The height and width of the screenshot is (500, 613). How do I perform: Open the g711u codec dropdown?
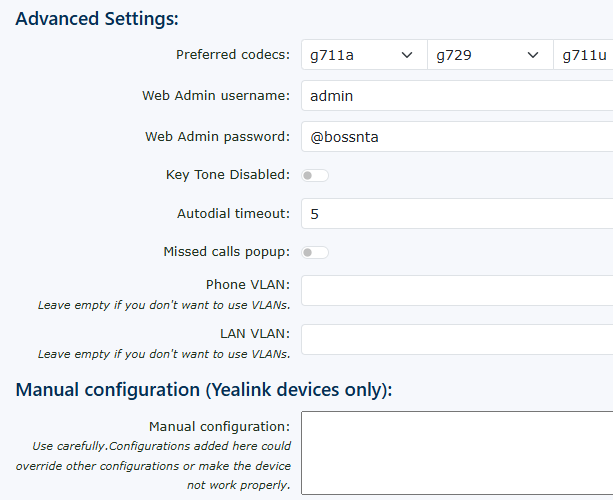pyautogui.click(x=583, y=55)
